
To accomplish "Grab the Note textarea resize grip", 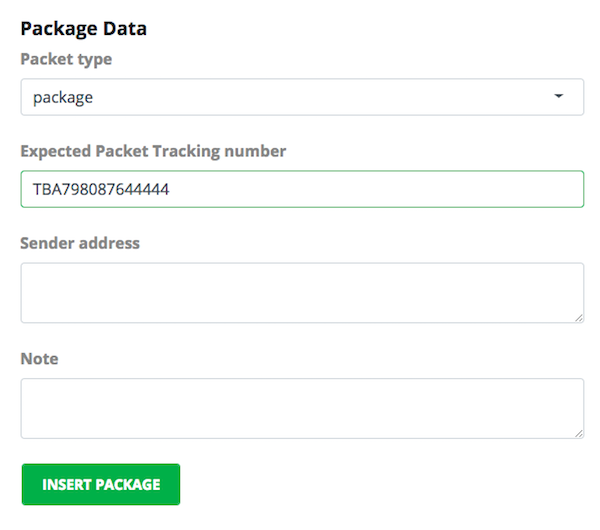I will pos(579,434).
